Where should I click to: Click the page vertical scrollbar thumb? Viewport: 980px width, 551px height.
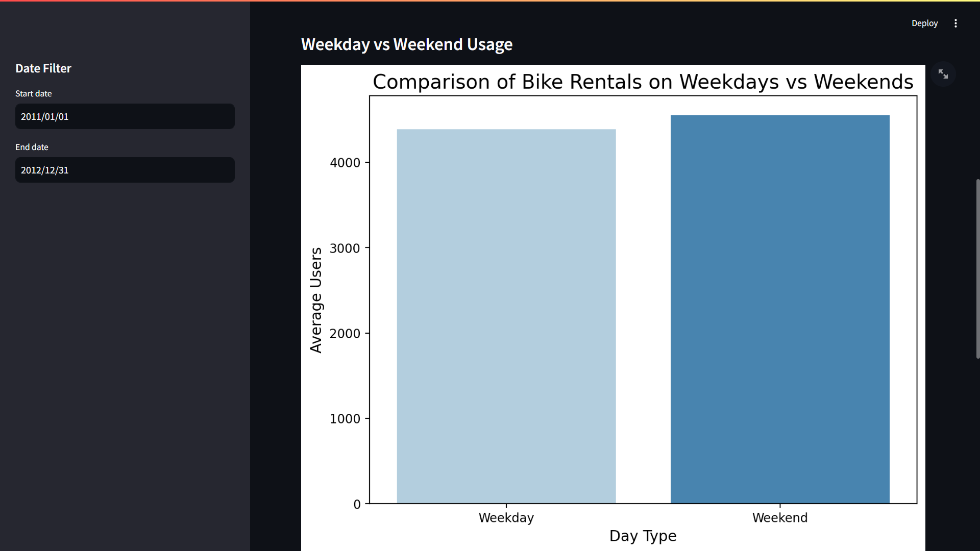[x=977, y=269]
